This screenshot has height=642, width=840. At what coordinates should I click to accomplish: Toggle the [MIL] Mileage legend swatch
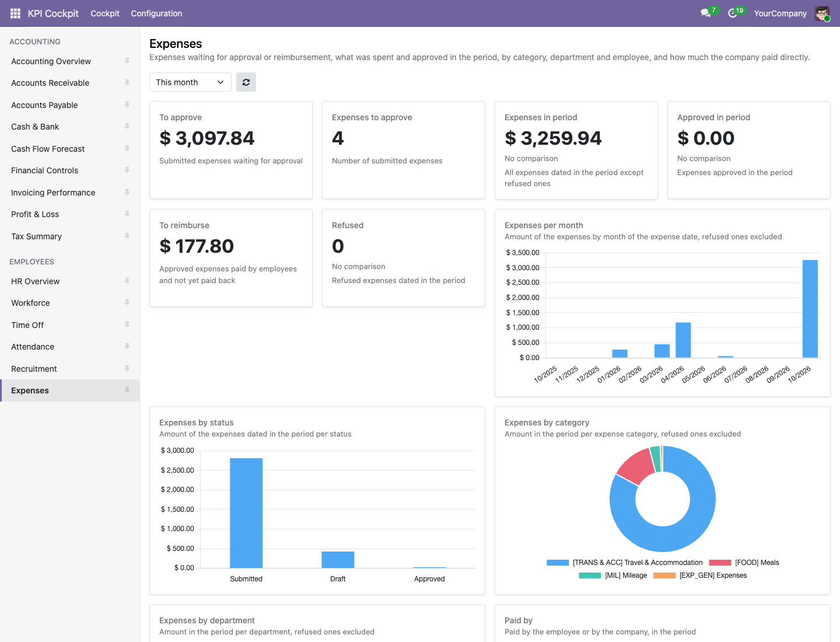(590, 575)
